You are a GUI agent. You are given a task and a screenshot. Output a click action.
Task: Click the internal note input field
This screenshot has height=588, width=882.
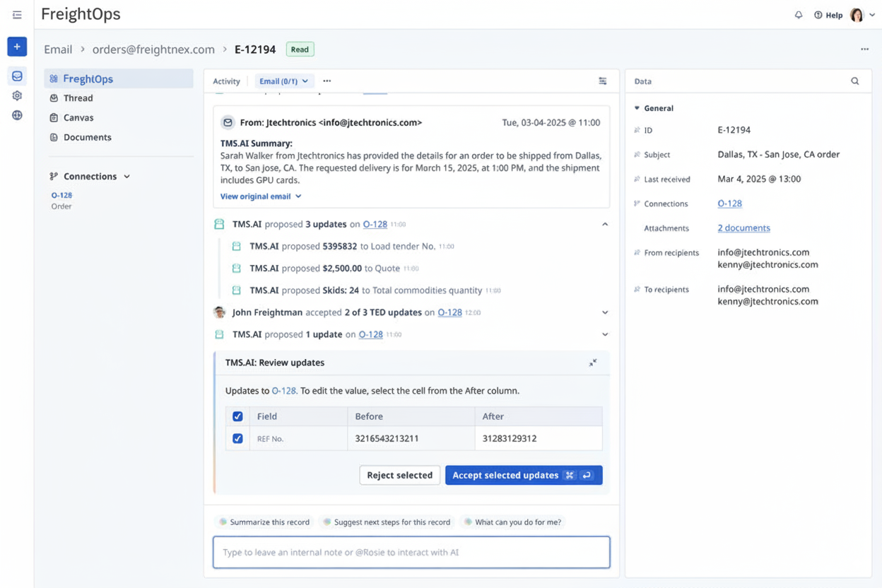pos(411,552)
